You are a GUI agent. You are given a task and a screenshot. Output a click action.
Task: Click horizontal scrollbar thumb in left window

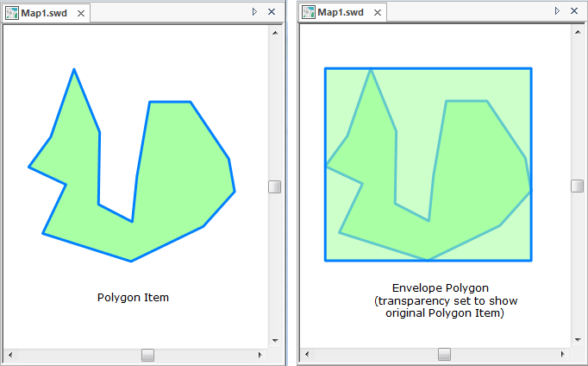coord(147,355)
